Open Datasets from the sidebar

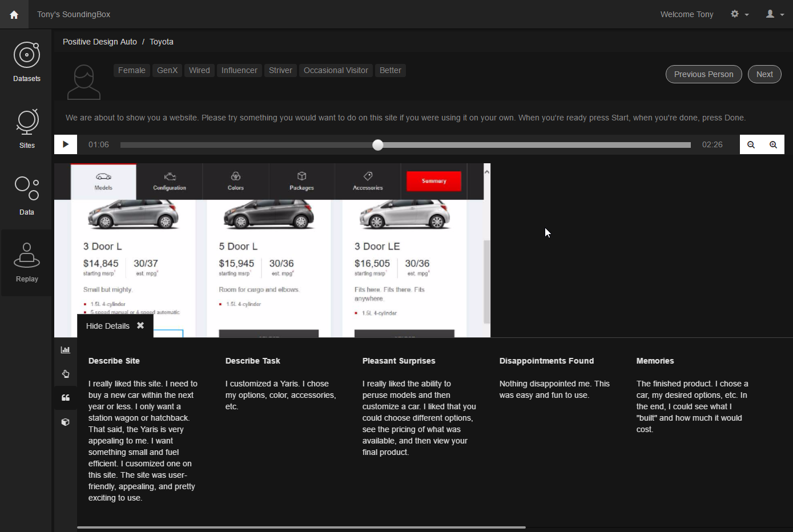pyautogui.click(x=27, y=62)
